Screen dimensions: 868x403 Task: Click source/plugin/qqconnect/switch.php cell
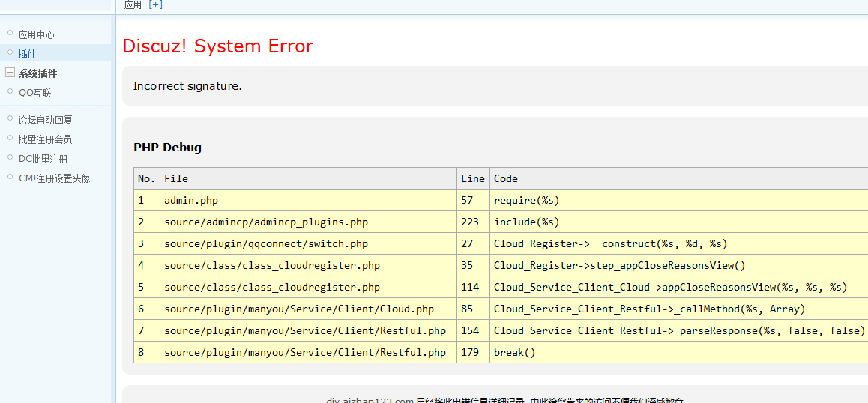pyautogui.click(x=308, y=243)
